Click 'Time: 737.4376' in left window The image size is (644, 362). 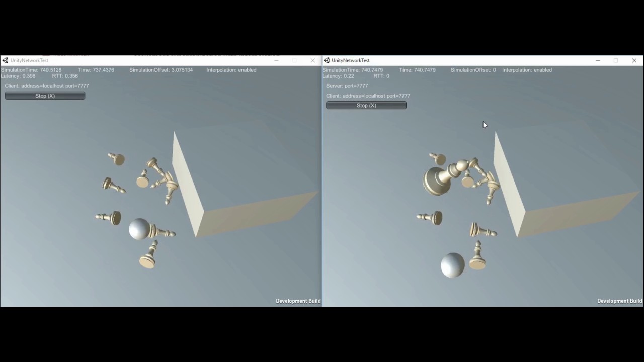(x=96, y=70)
